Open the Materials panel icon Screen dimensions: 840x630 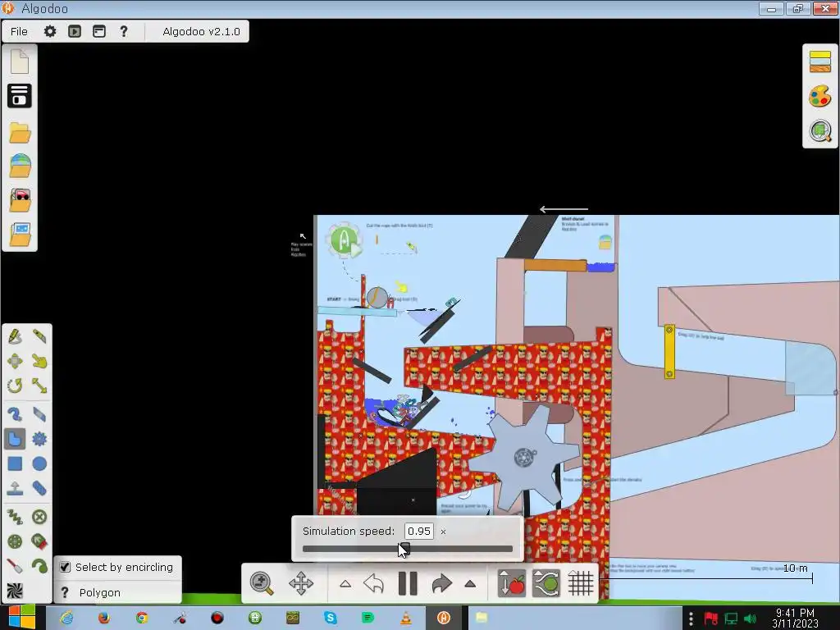point(820,62)
